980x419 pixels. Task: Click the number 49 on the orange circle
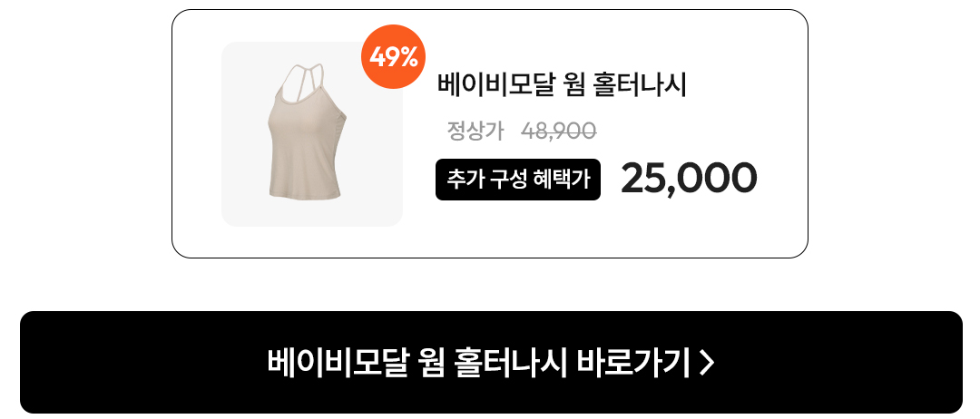coord(384,57)
